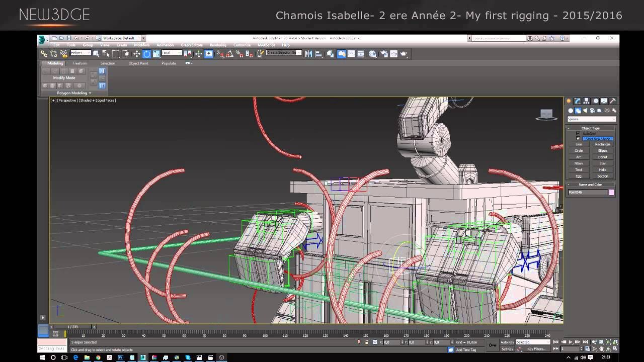Select the Rotate tool in main toolbar

click(x=146, y=54)
